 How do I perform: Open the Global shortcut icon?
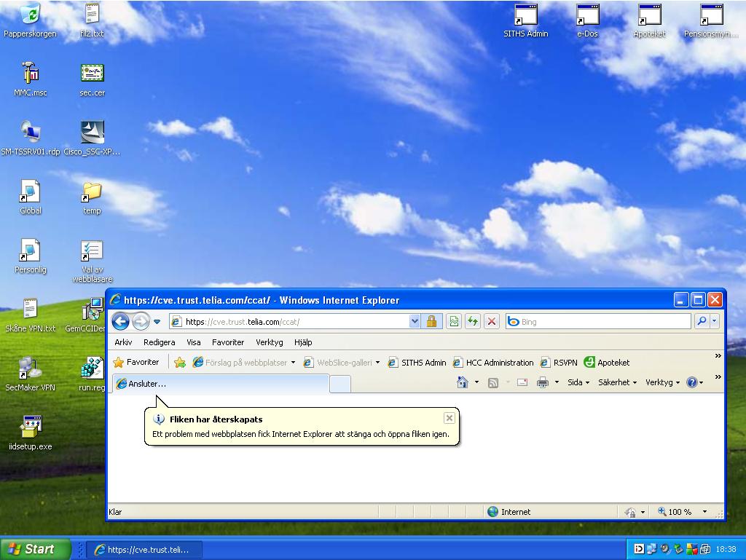point(31,197)
